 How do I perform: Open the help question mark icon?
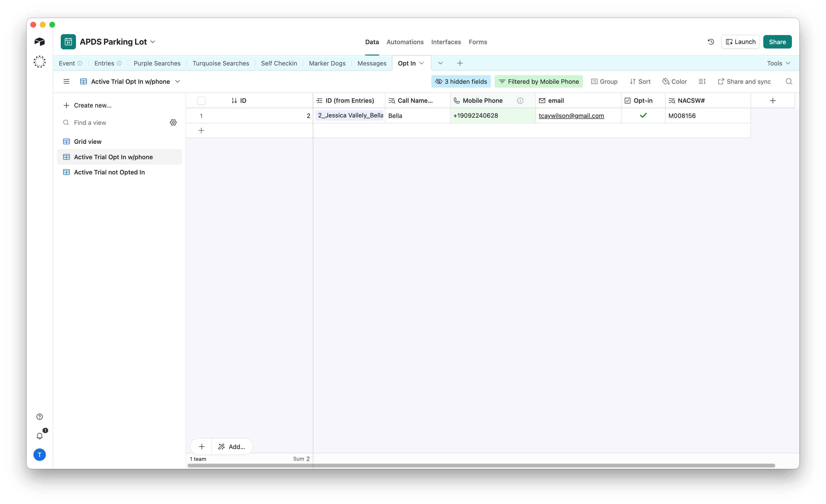pyautogui.click(x=40, y=416)
